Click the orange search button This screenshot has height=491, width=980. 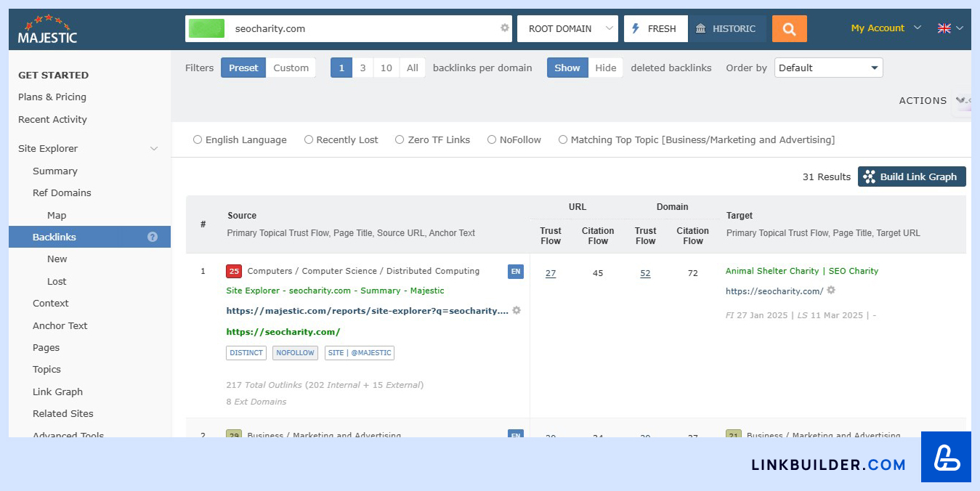pyautogui.click(x=790, y=29)
